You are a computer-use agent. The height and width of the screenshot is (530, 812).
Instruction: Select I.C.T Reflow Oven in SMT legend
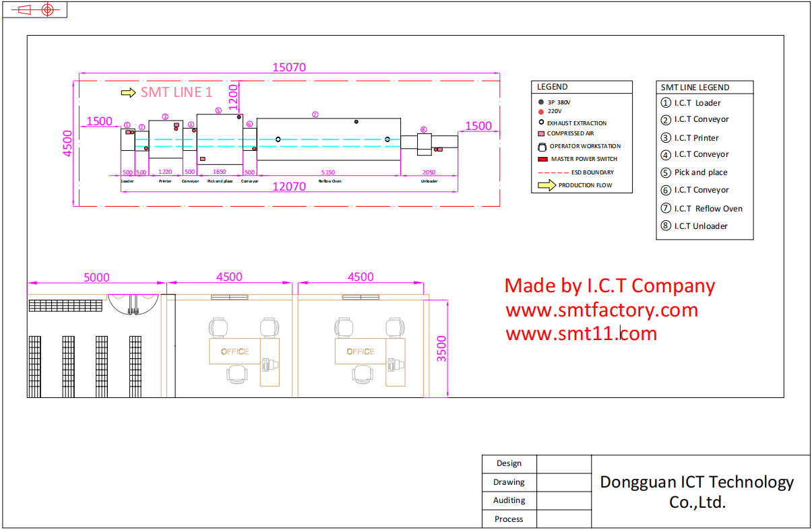[708, 209]
